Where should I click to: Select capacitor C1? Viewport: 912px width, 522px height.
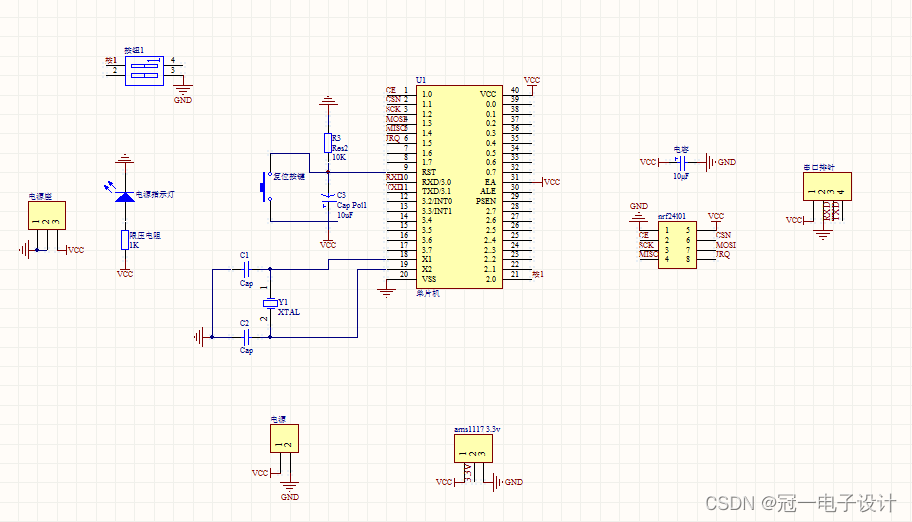[x=245, y=269]
